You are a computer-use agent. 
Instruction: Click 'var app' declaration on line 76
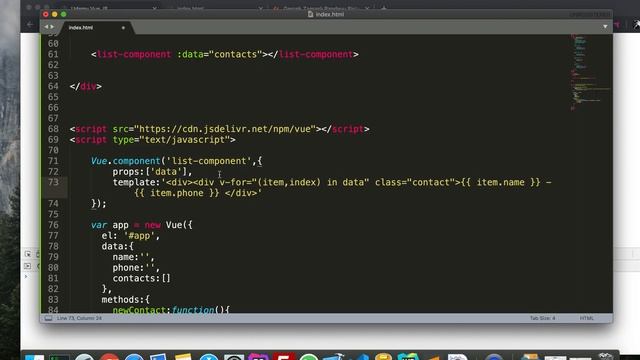[110, 225]
